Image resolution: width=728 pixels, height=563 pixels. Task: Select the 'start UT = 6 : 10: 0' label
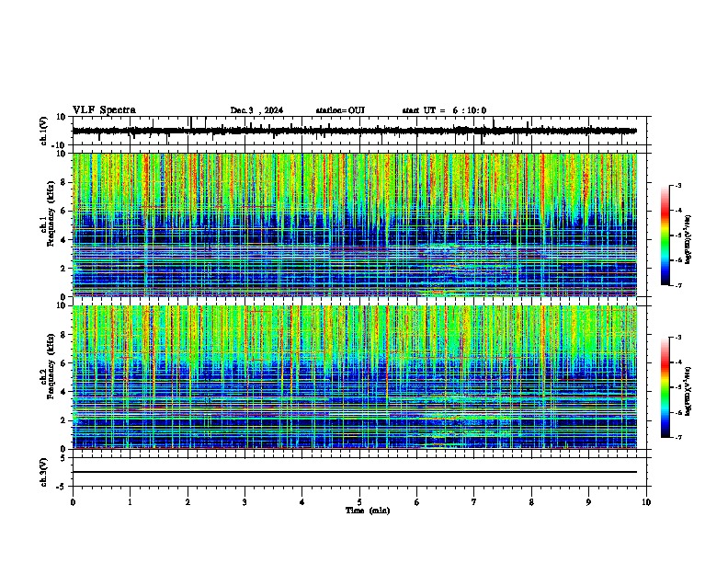pos(444,110)
